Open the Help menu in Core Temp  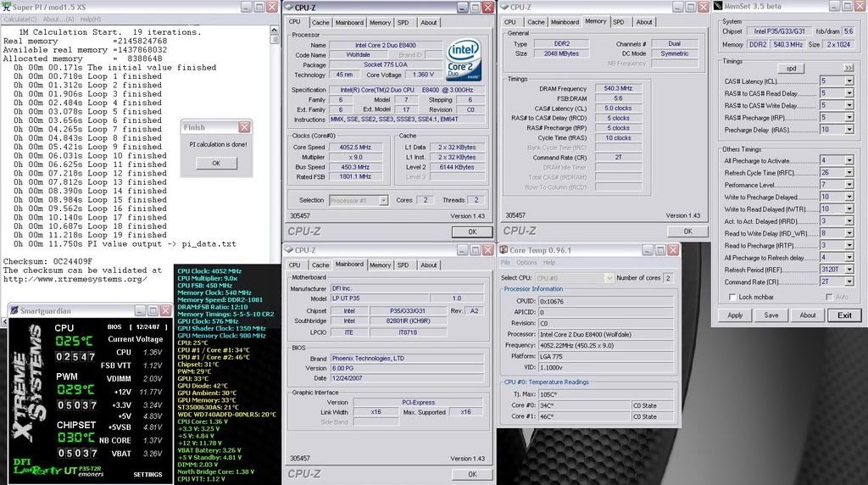(548, 263)
